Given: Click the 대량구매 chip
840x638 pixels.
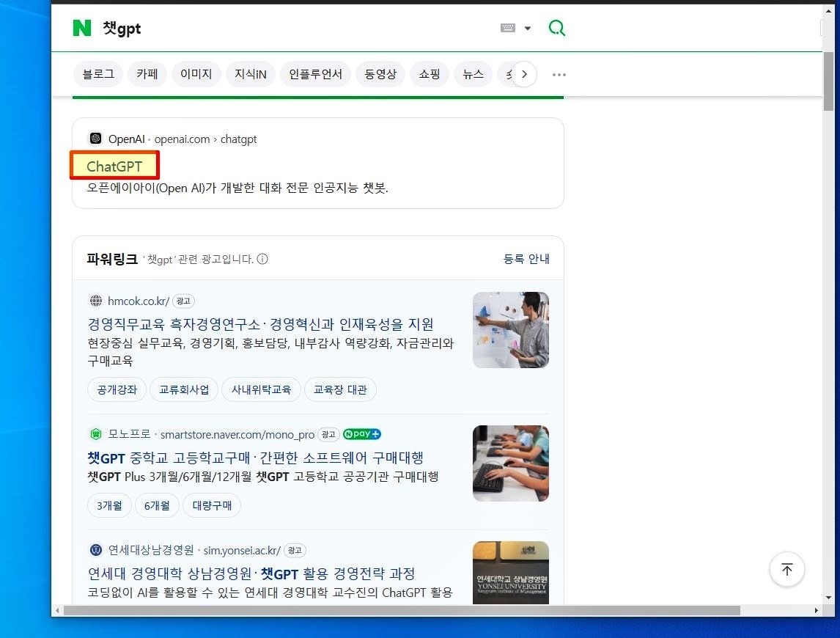Looking at the screenshot, I should (x=212, y=505).
